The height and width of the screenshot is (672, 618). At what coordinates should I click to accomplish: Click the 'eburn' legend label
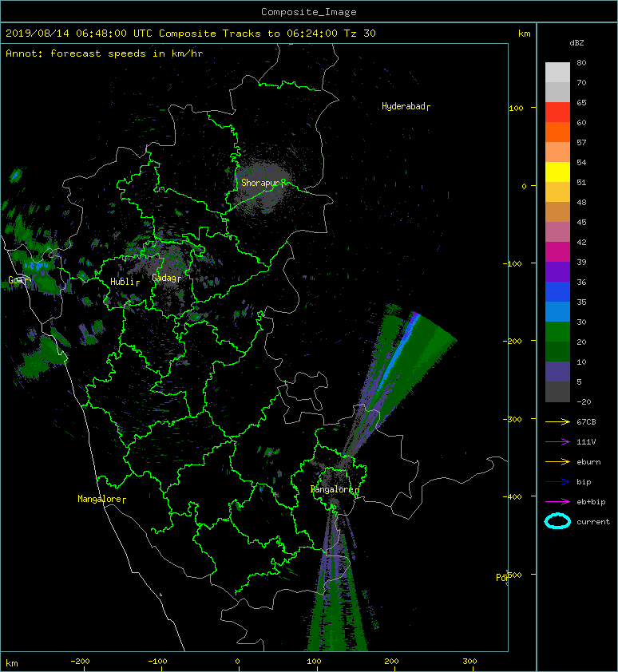[588, 462]
